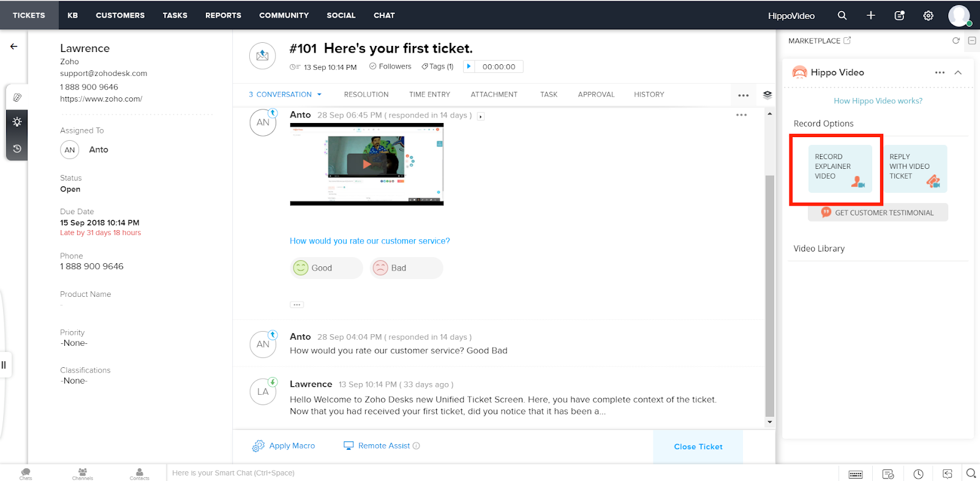Image resolution: width=980 pixels, height=481 pixels.
Task: Open How Hippo Video works link
Action: point(878,101)
